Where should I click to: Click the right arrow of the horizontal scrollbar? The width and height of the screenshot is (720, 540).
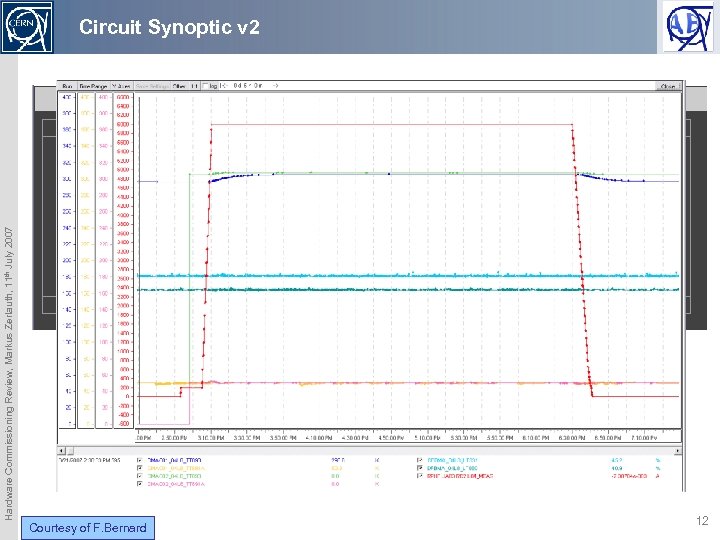[x=678, y=451]
